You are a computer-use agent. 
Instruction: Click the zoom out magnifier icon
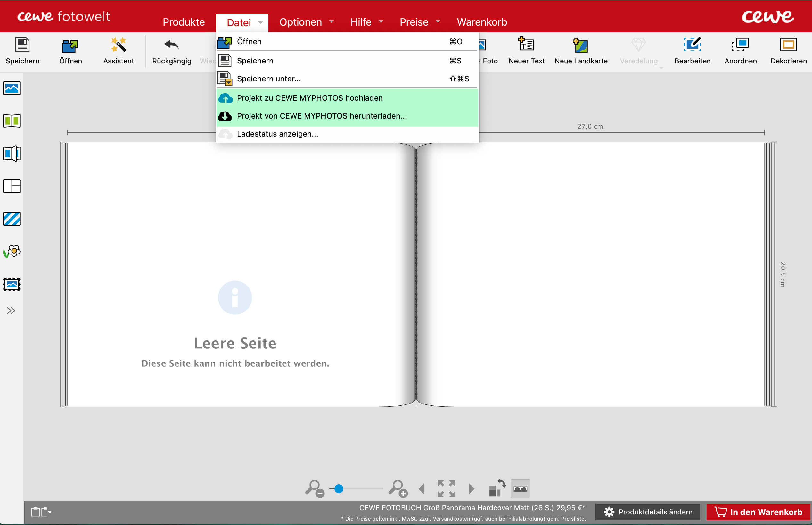pyautogui.click(x=314, y=489)
